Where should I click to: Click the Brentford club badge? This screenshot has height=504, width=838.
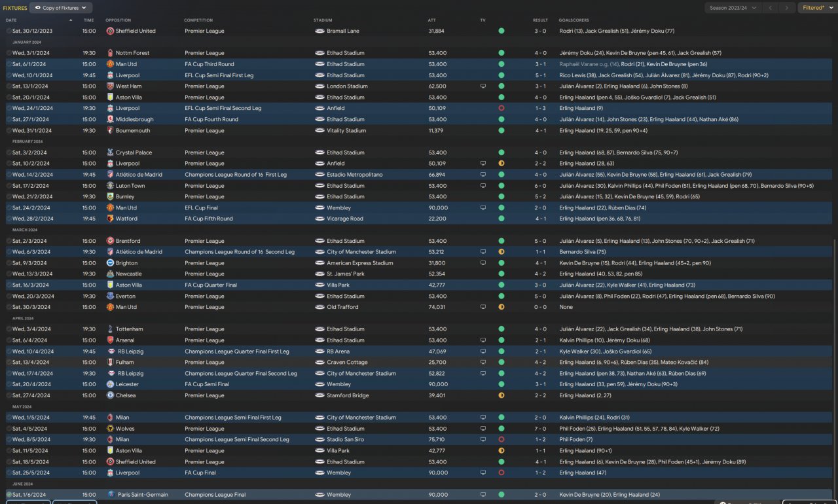coord(110,241)
